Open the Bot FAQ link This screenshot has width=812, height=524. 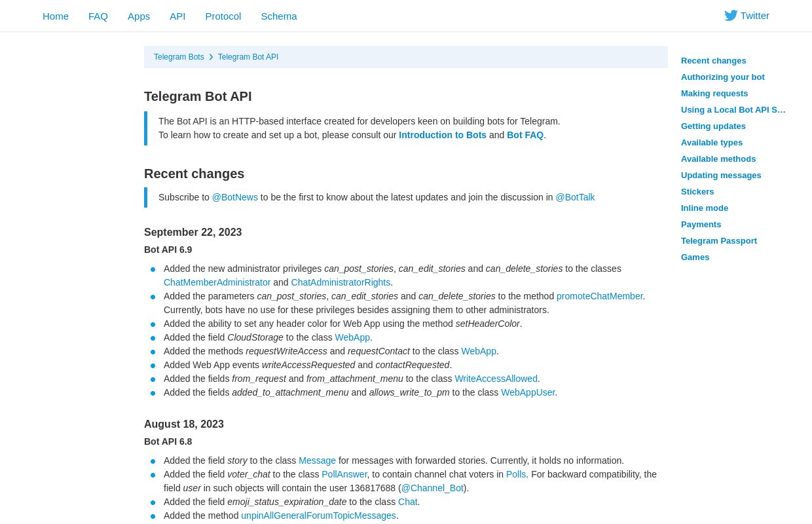tap(525, 135)
